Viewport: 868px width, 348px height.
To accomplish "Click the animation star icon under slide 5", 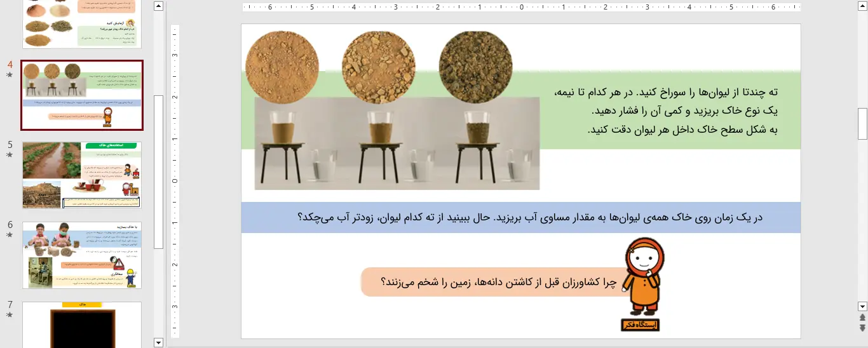I will tap(10, 154).
